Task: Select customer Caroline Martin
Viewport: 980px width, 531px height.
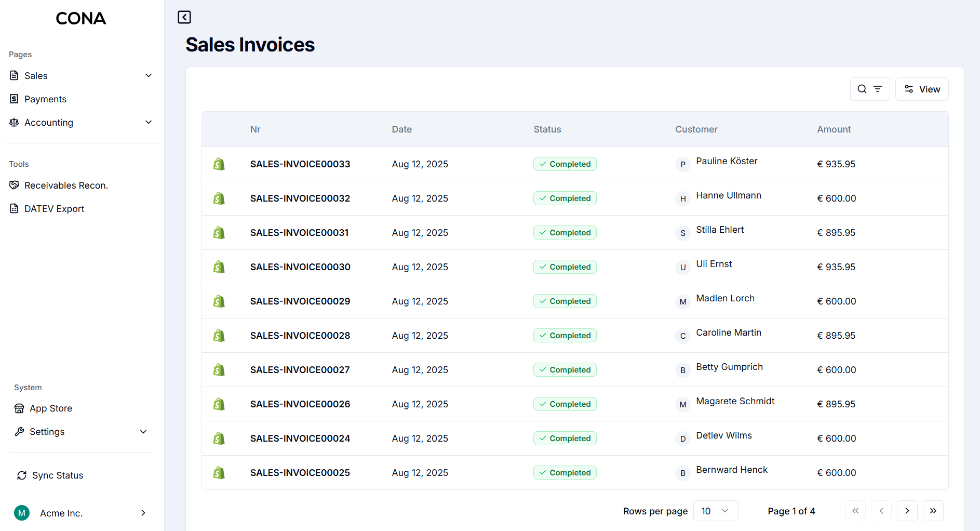Action: [728, 333]
